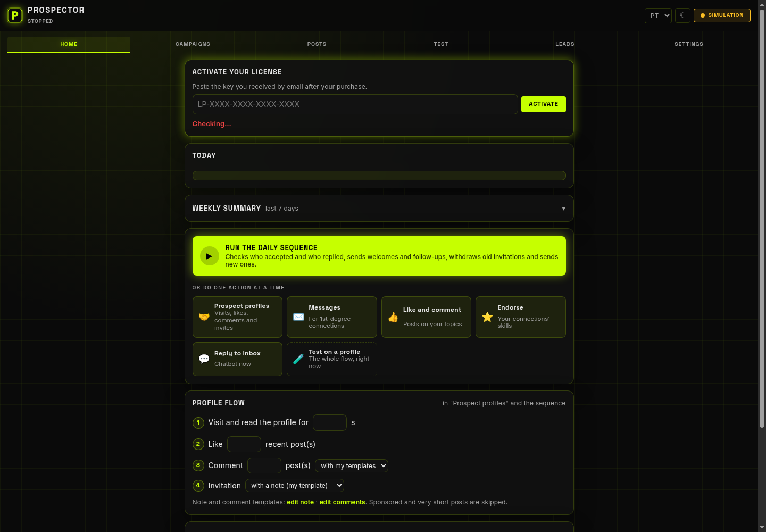This screenshot has height=532, width=766.
Task: Click the star icon in Endorse card
Action: 487,317
